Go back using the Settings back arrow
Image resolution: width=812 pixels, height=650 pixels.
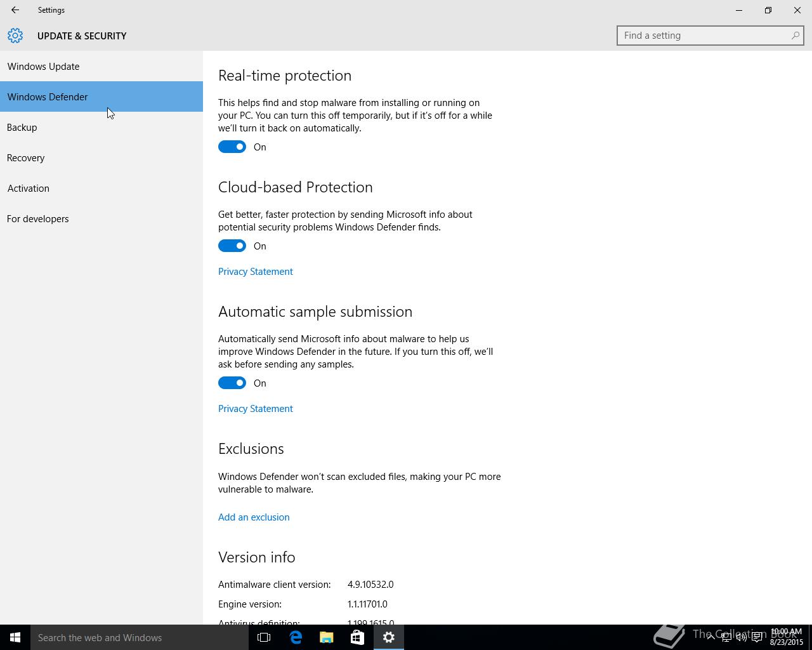[15, 10]
